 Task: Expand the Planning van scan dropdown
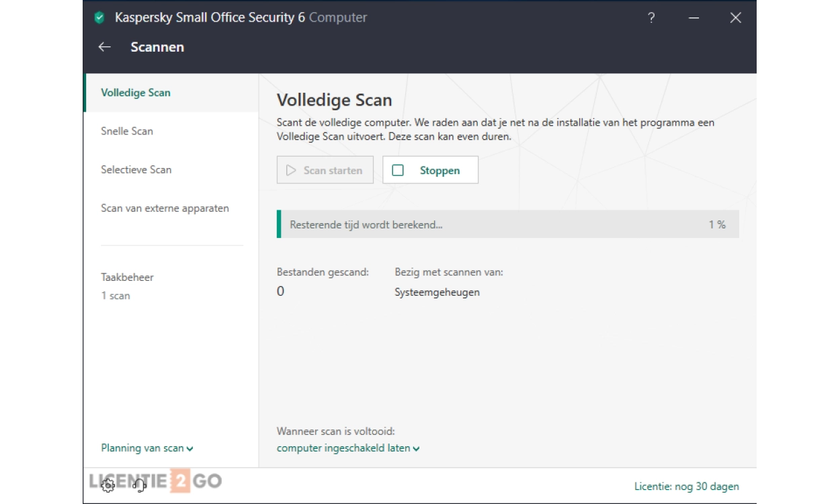(147, 448)
